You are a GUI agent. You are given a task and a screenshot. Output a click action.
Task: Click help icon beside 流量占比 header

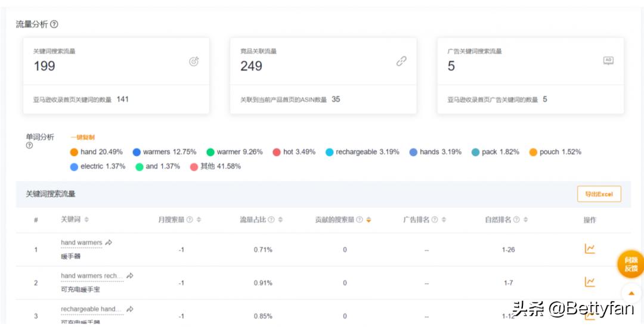click(271, 220)
